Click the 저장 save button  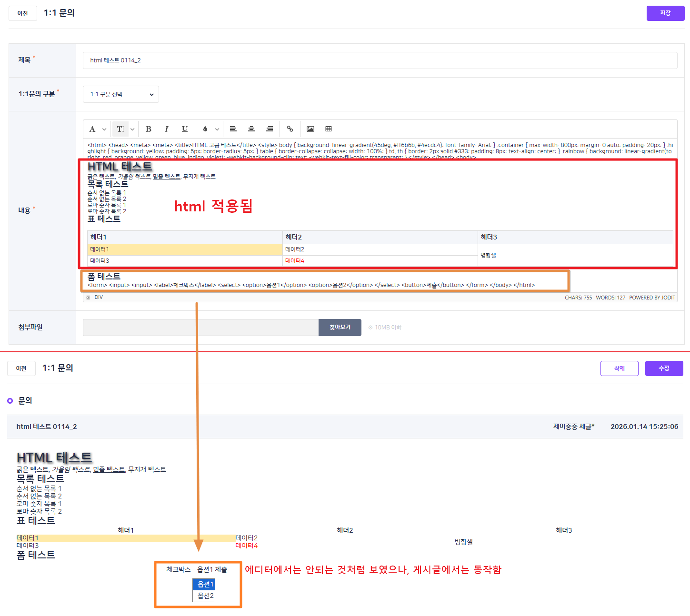tap(665, 13)
